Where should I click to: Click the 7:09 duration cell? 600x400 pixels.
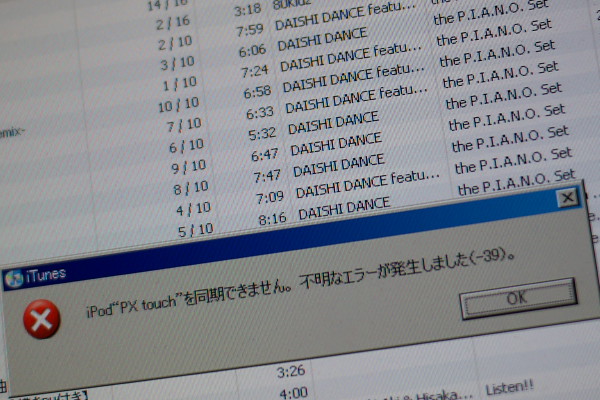[x=270, y=198]
